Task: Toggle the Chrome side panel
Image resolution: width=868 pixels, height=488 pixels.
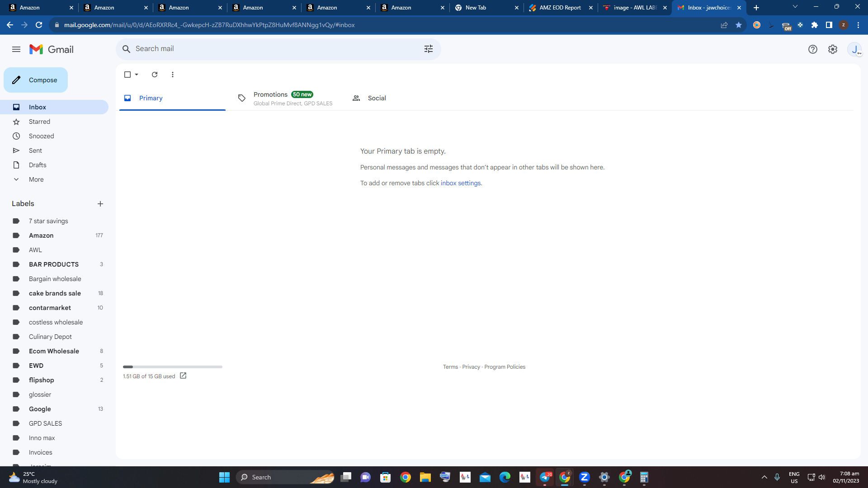Action: (x=829, y=25)
